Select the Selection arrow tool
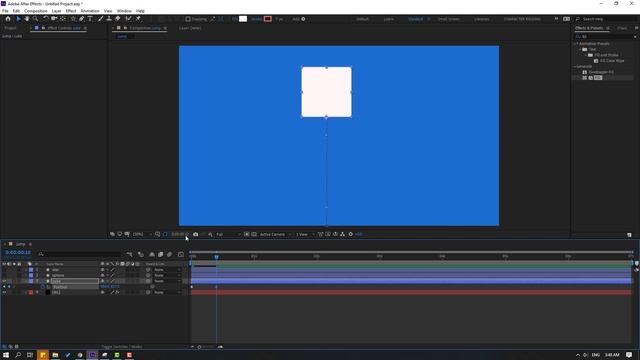The height and width of the screenshot is (360, 640). [x=18, y=19]
